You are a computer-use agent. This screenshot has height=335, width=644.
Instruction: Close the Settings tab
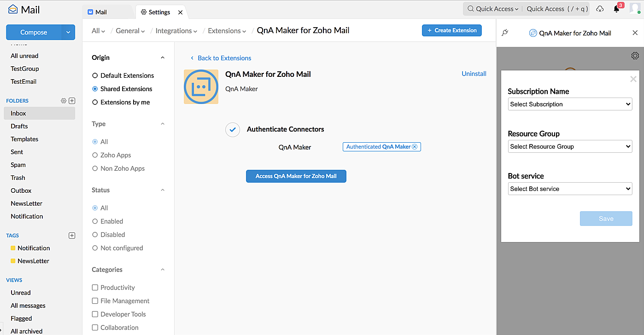pos(180,12)
